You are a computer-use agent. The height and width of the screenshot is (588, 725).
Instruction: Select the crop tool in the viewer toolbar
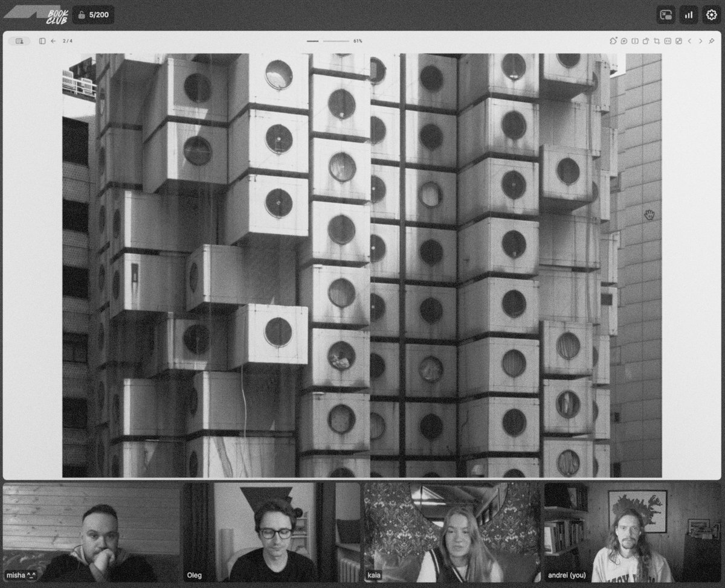point(657,41)
